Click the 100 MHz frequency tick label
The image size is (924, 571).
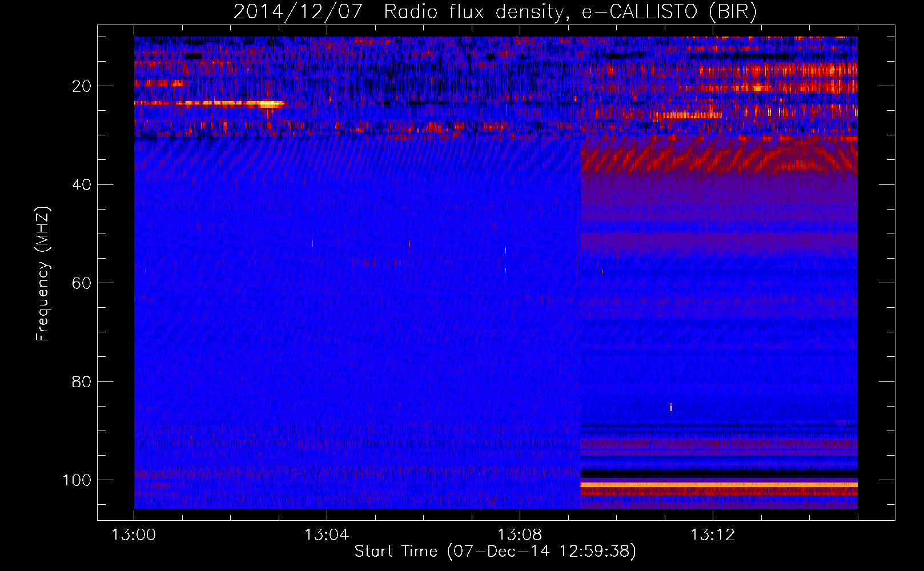click(x=77, y=480)
